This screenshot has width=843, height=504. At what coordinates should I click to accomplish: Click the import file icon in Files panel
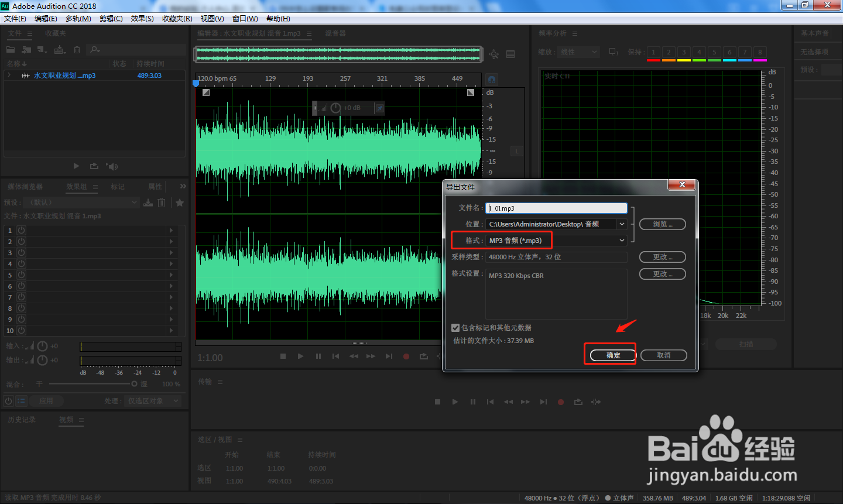(26, 50)
